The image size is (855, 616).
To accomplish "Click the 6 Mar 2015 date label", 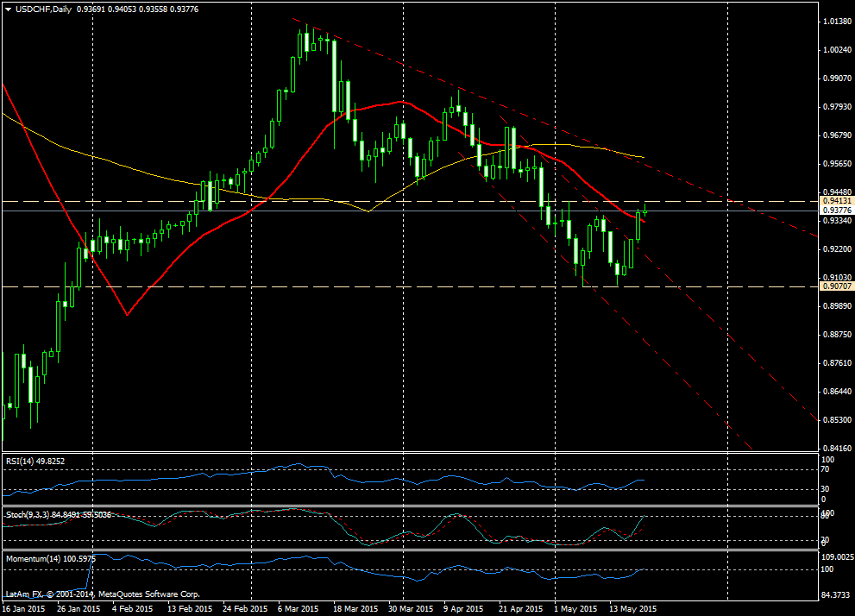I will click(x=298, y=608).
